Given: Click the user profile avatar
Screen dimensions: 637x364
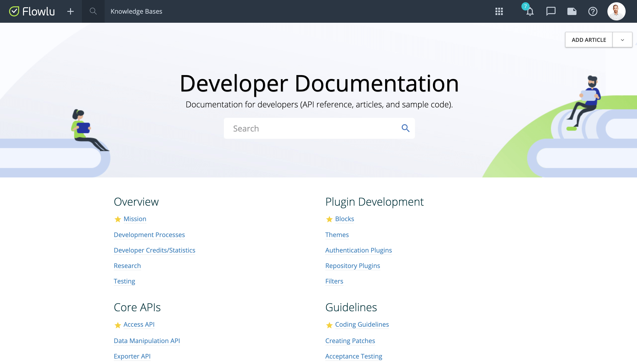Looking at the screenshot, I should click(616, 11).
